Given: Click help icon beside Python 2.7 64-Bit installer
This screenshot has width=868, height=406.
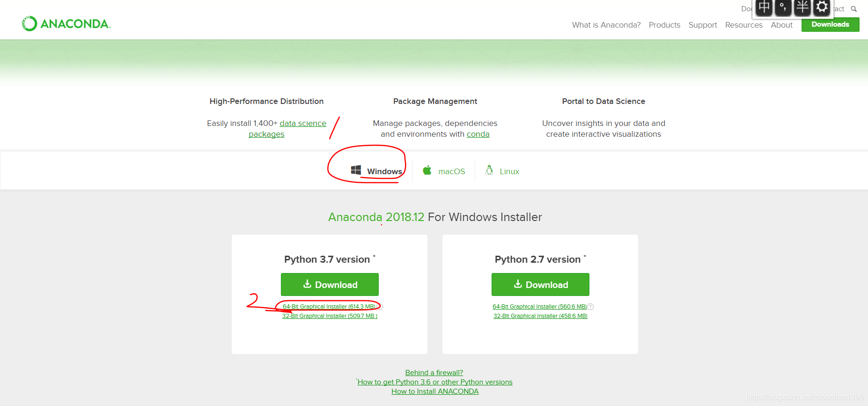Looking at the screenshot, I should pos(590,307).
